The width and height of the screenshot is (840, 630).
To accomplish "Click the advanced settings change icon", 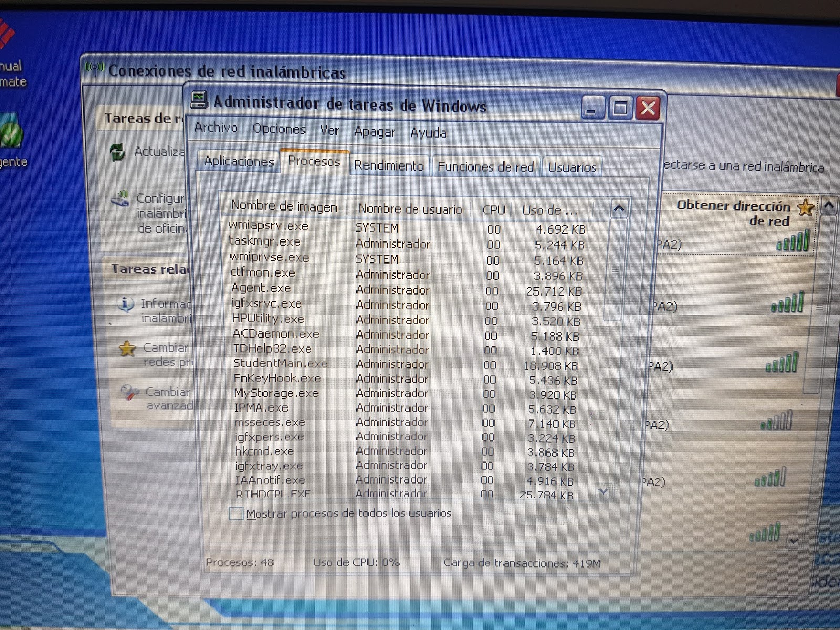I will [130, 392].
